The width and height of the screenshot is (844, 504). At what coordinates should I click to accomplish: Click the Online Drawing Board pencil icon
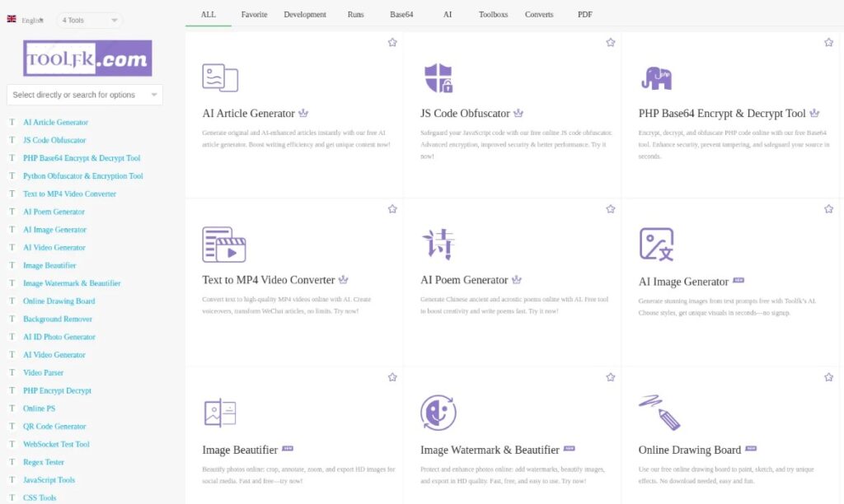tap(659, 412)
